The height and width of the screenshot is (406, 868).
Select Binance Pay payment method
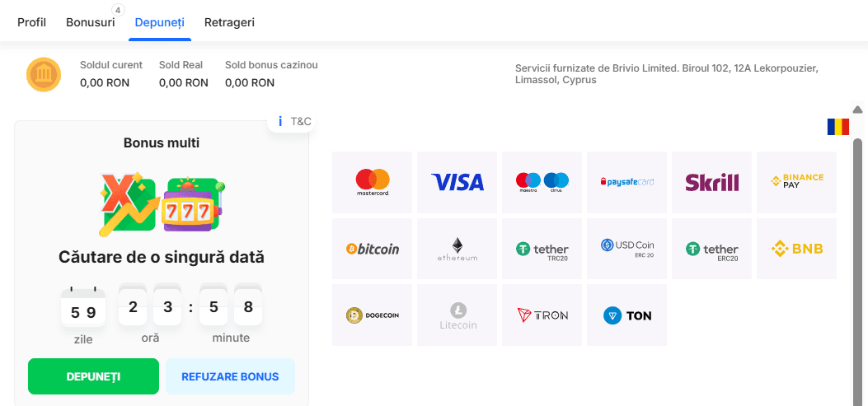(796, 182)
